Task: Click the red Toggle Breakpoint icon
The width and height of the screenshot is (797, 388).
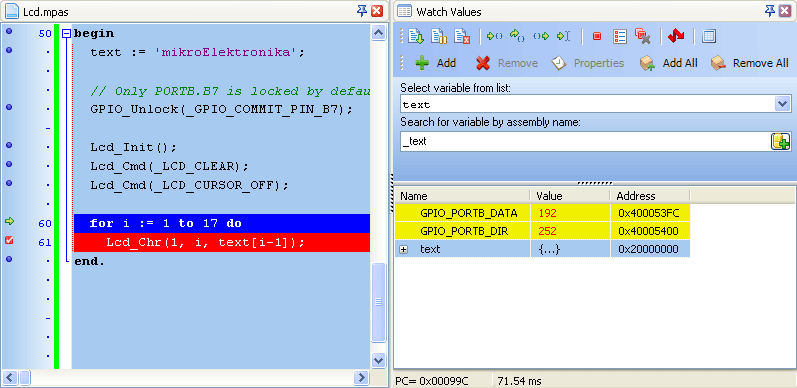Action: [x=597, y=36]
